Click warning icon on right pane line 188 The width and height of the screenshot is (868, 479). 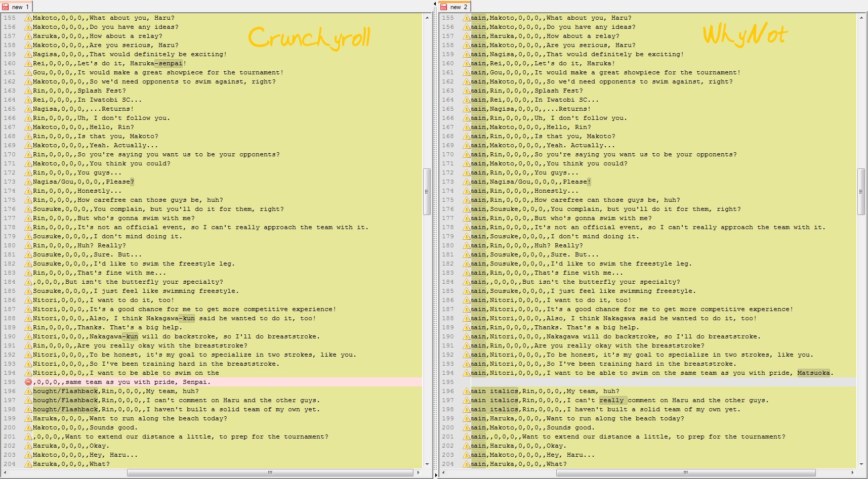tap(467, 318)
